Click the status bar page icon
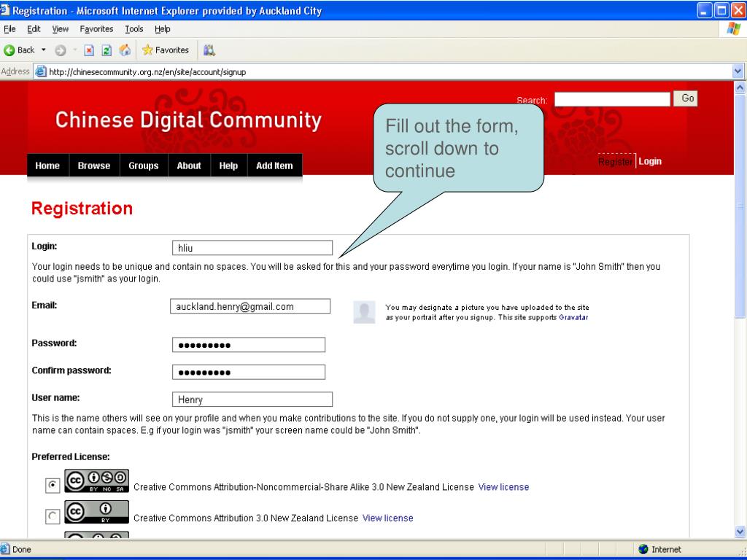This screenshot has height=560, width=747. (5, 549)
